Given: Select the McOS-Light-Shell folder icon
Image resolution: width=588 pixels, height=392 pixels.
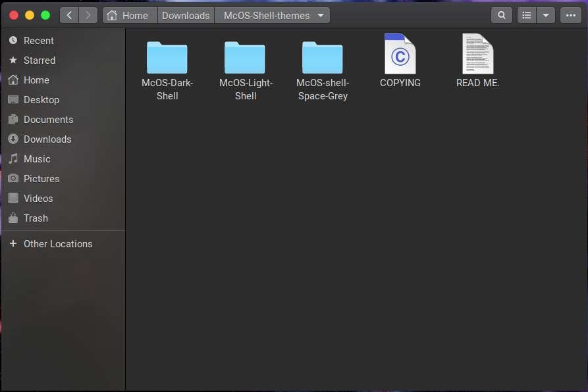Looking at the screenshot, I should (244, 57).
